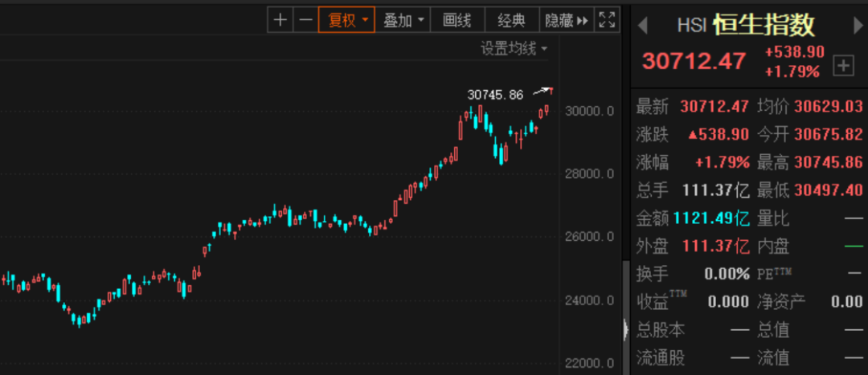Open the 复权 dropdown

[346, 21]
